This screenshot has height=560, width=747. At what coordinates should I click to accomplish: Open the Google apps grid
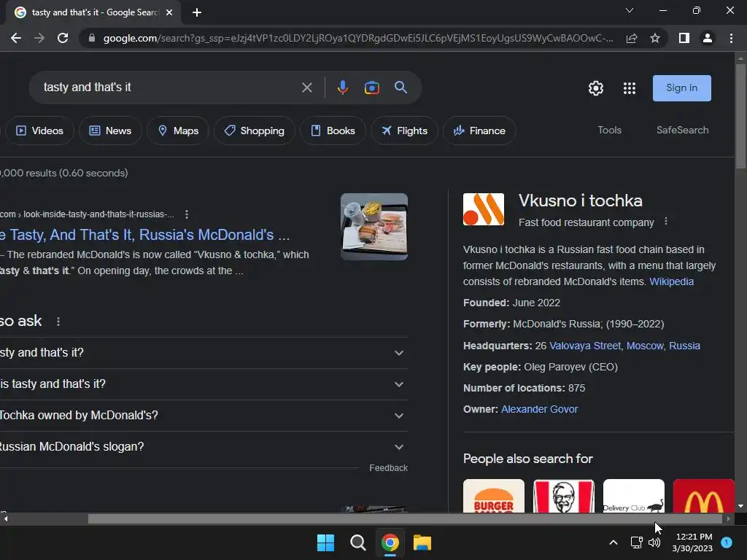(x=630, y=88)
